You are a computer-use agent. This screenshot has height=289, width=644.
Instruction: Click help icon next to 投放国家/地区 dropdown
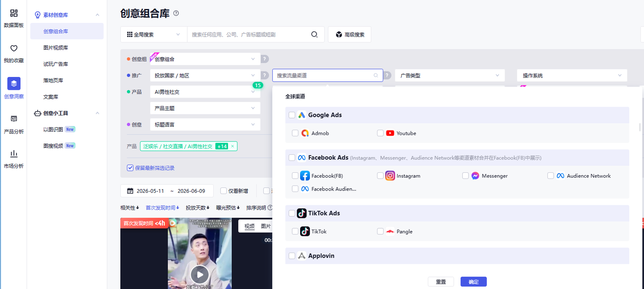[x=265, y=75]
